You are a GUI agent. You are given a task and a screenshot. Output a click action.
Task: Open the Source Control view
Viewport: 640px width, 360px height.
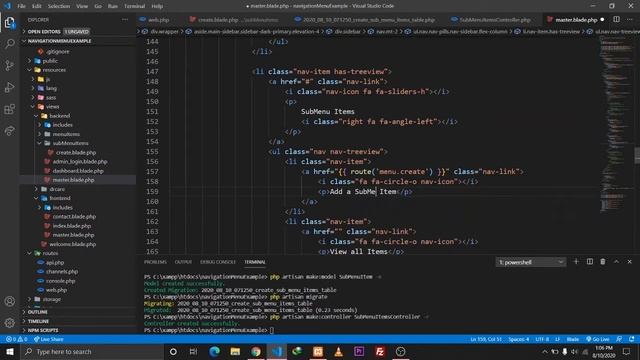tap(9, 65)
